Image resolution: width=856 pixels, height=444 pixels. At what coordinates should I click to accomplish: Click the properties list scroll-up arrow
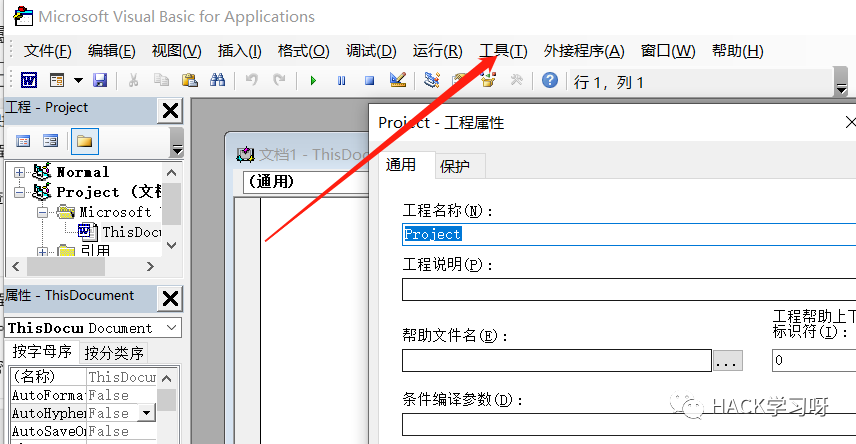167,378
